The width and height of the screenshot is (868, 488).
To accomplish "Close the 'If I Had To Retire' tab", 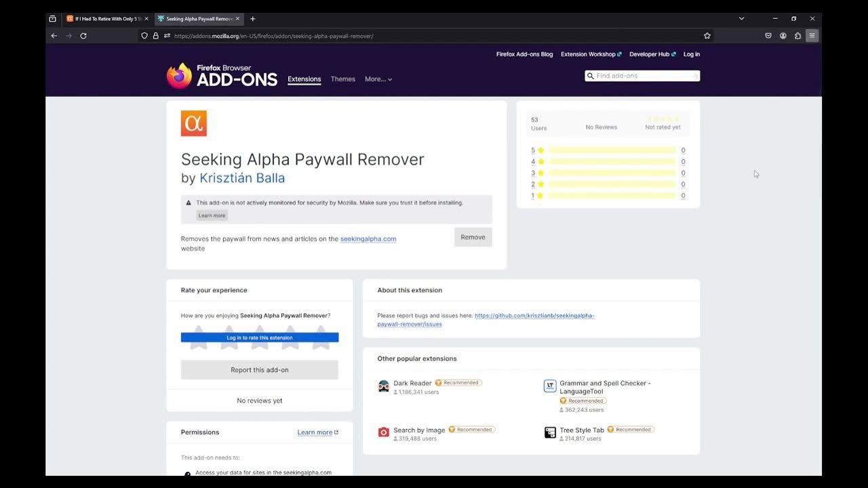I will click(x=146, y=19).
